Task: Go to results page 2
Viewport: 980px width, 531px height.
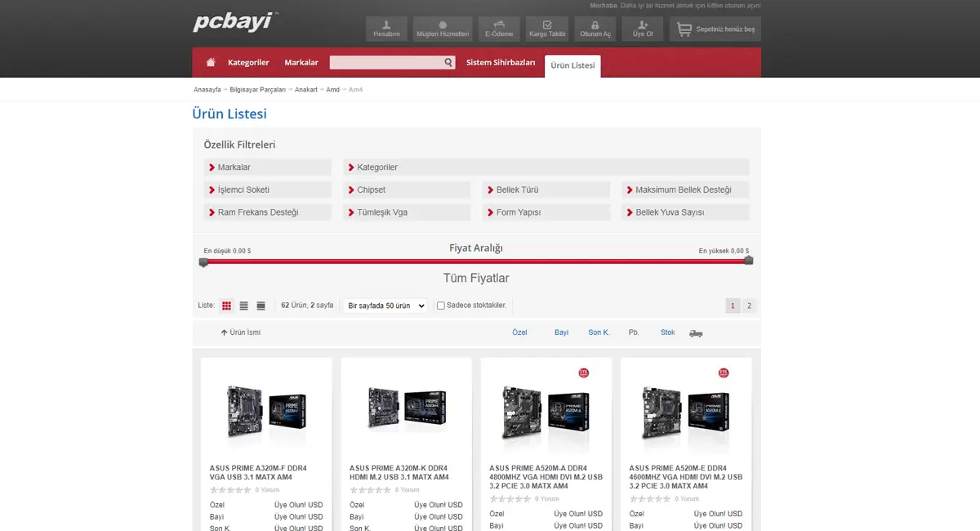Action: (x=749, y=306)
